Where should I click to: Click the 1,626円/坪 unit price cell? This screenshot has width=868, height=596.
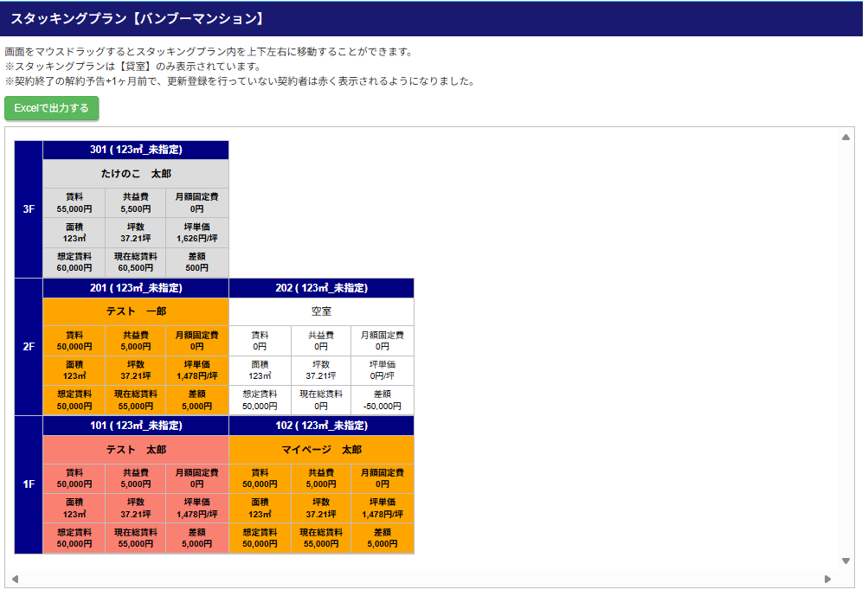196,233
